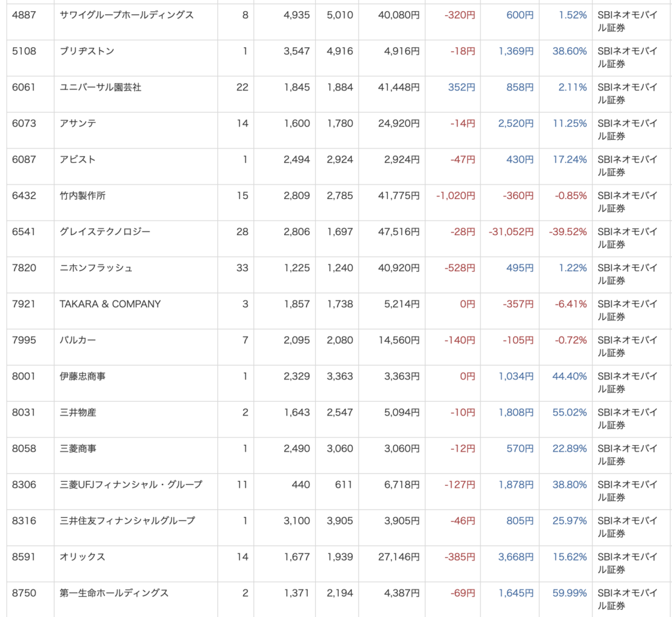Click アサンテ stock name
The image size is (672, 617).
point(77,123)
